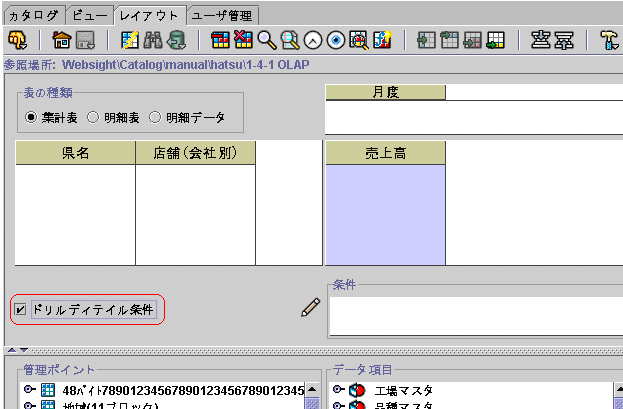
Task: Switch to the カタログ tab
Action: [33, 15]
